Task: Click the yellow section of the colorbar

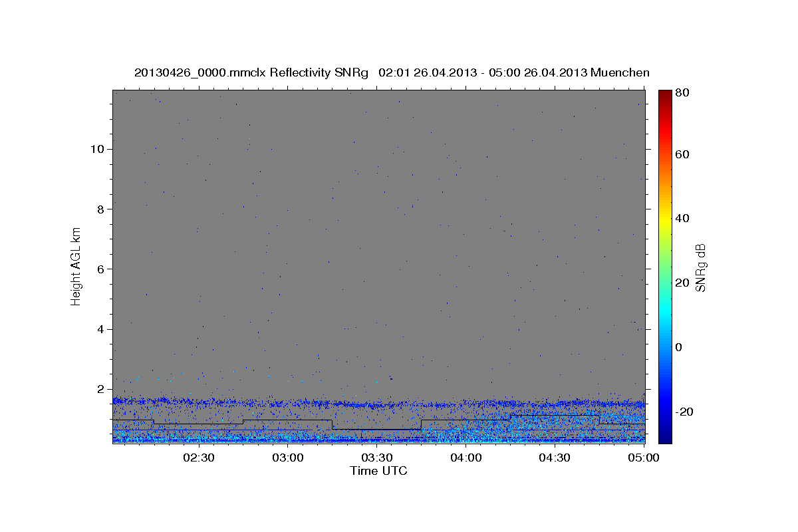Action: pyautogui.click(x=665, y=219)
